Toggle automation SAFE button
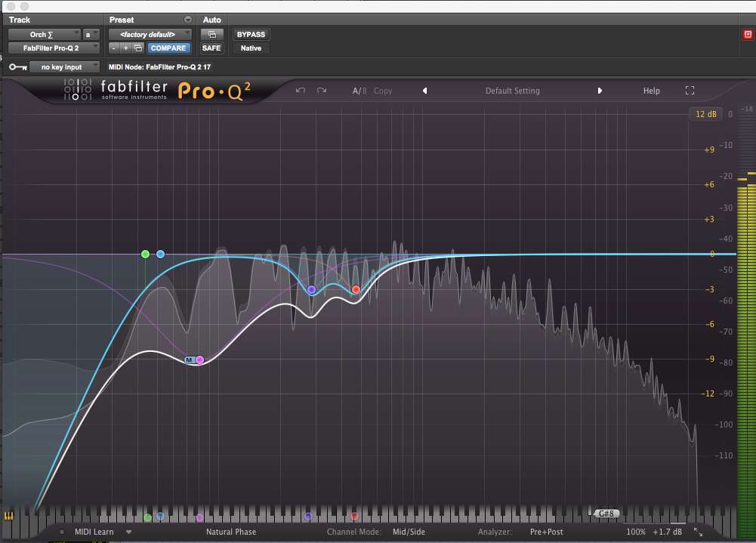 tap(211, 48)
